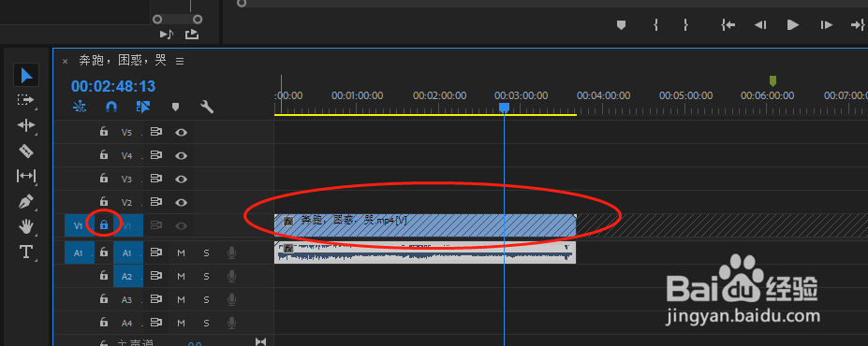Select the audio clip on A1

tap(425, 252)
